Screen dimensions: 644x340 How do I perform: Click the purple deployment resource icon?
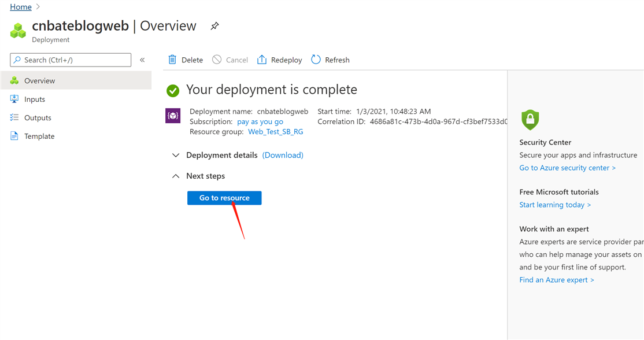pos(173,116)
